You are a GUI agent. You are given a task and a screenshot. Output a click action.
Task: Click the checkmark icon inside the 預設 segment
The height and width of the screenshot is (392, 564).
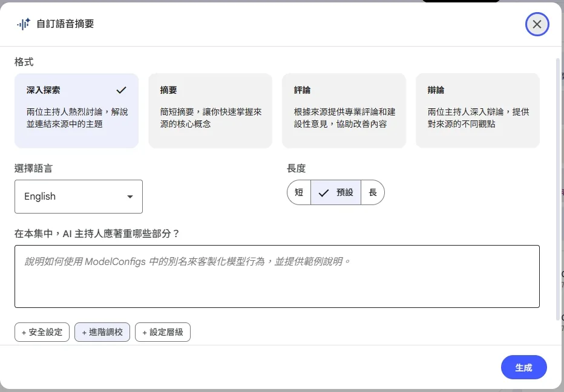(323, 192)
